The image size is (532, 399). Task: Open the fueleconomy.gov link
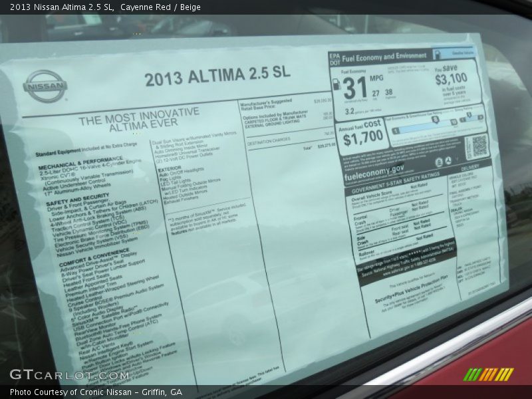376,172
